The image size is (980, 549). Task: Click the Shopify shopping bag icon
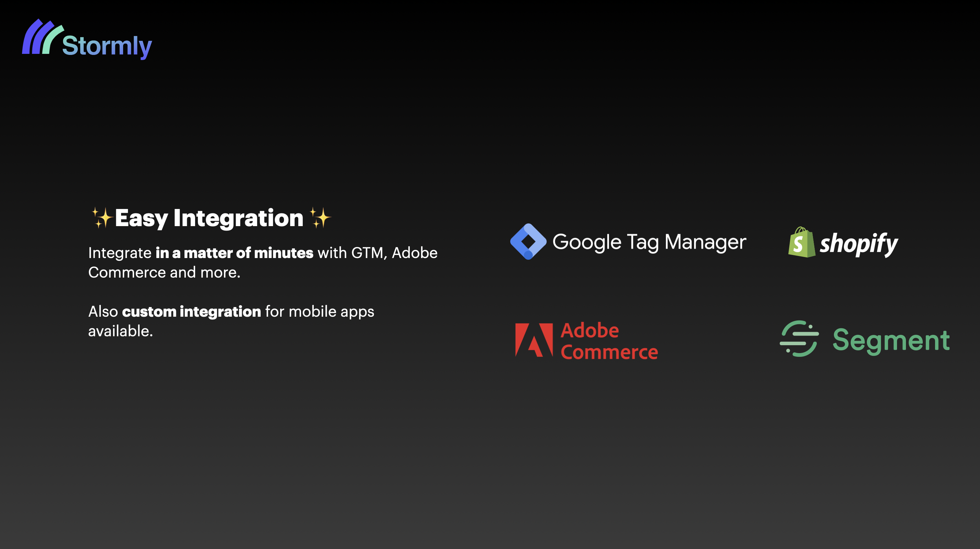[x=802, y=242]
